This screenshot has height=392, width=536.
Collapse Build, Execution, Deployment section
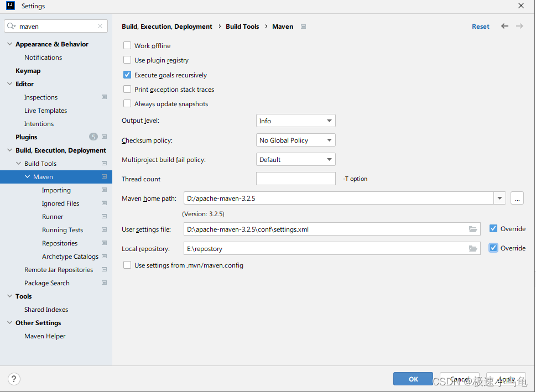click(x=9, y=150)
